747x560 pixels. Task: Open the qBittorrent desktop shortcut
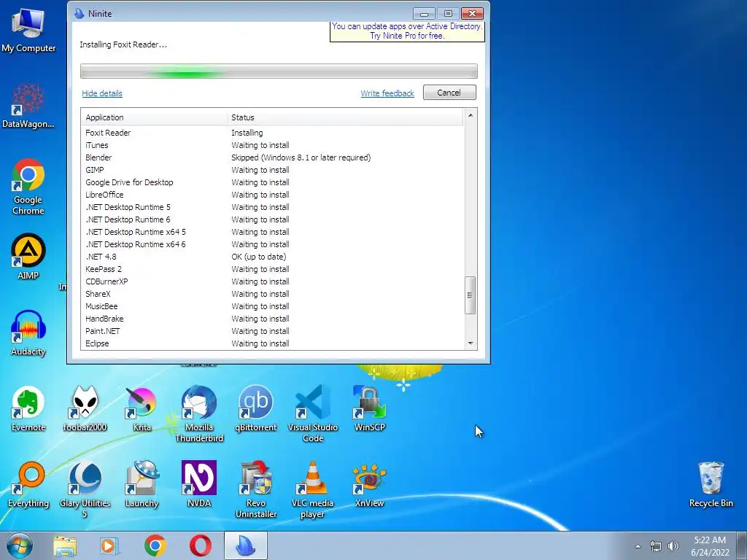click(x=256, y=408)
